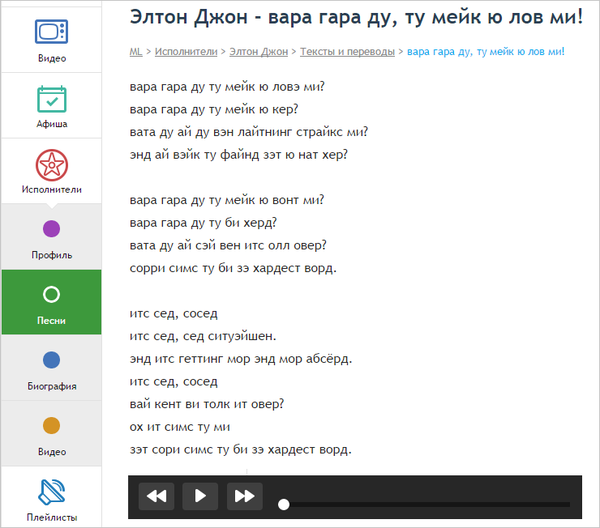This screenshot has height=528, width=600.
Task: Open the Видео section with TV icon
Action: [52, 40]
